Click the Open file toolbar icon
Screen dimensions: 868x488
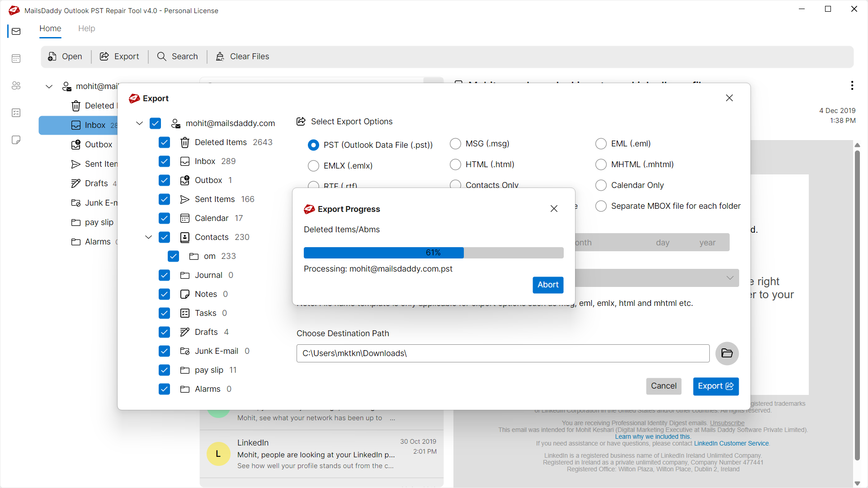tap(52, 56)
